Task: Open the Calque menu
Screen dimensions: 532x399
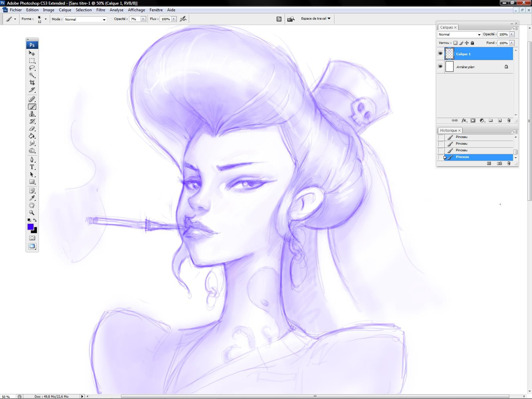Action: pos(65,10)
